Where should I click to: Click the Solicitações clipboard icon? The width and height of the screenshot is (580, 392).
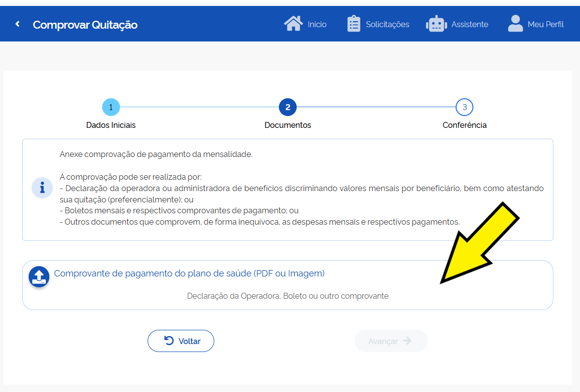[353, 24]
